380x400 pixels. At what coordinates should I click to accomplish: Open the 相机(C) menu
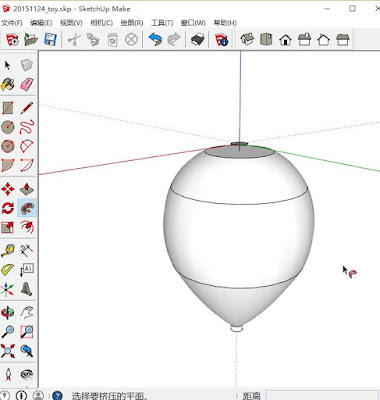click(102, 23)
